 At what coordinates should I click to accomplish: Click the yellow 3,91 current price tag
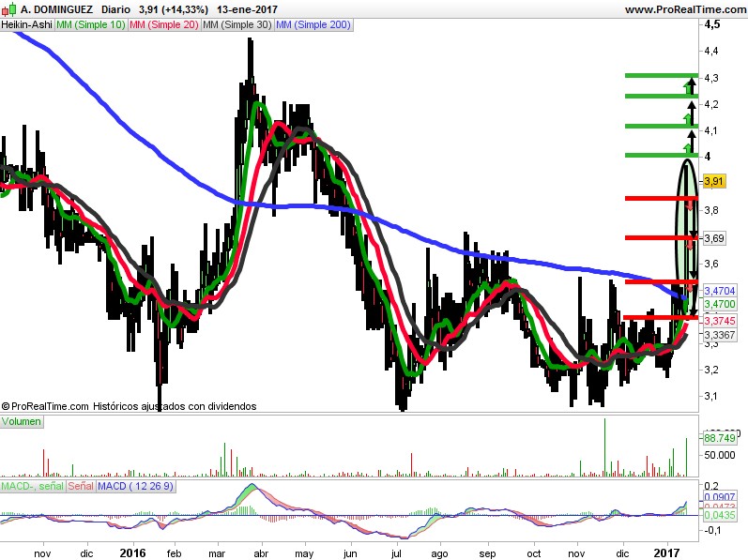[x=714, y=182]
